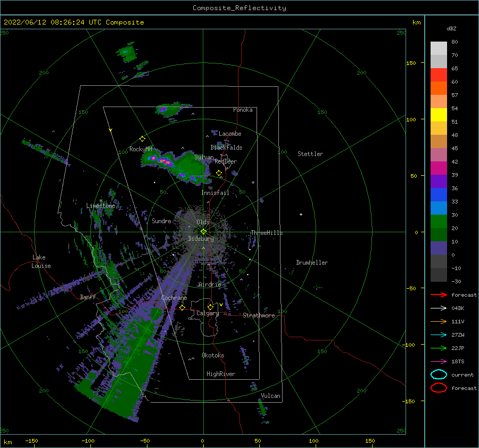Viewport: 479px width, 448px height.
Task: Click the Sylvan label on map
Action: (x=204, y=158)
